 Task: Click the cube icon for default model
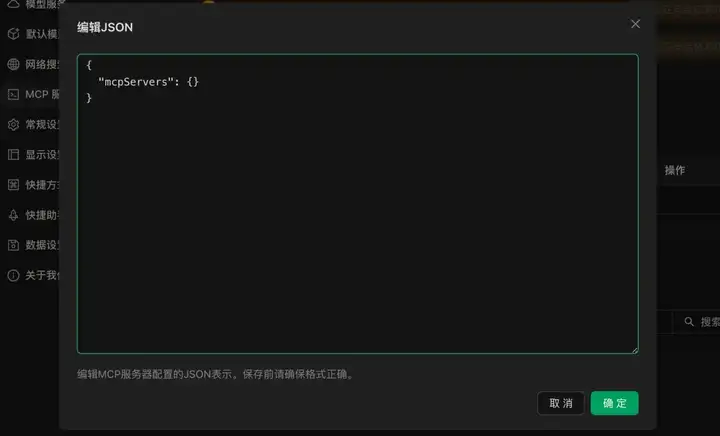click(x=13, y=34)
